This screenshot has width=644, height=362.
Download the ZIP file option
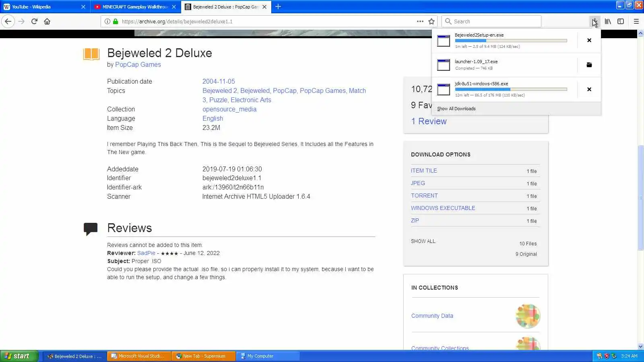coord(415,221)
